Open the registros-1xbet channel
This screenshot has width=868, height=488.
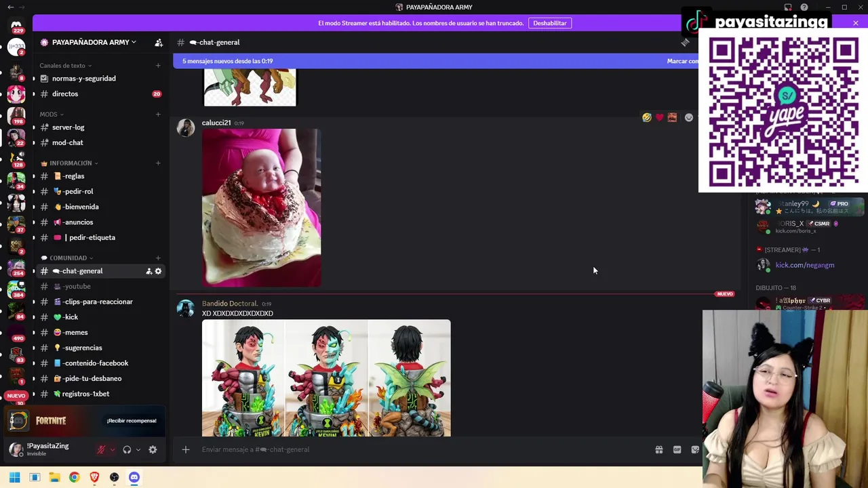coord(100,394)
